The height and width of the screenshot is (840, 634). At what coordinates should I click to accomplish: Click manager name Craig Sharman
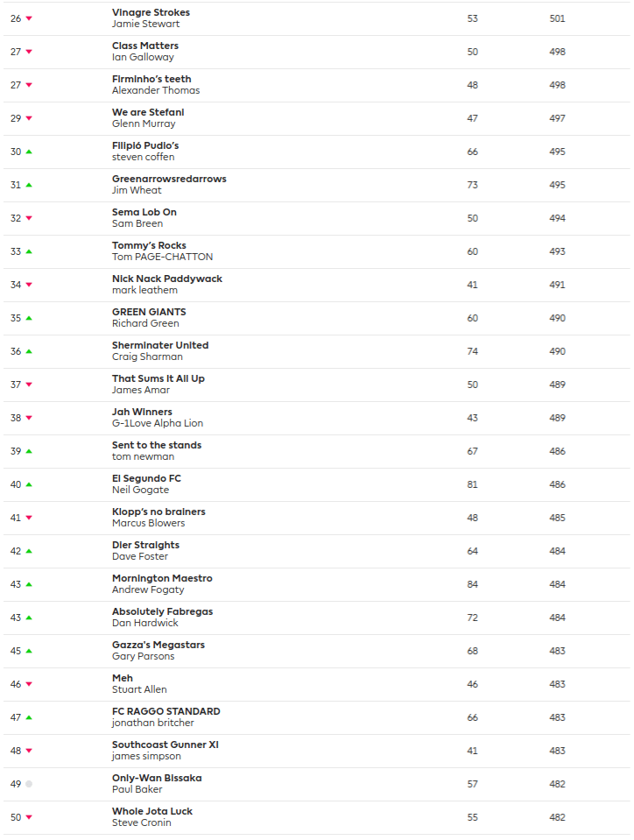(x=147, y=356)
